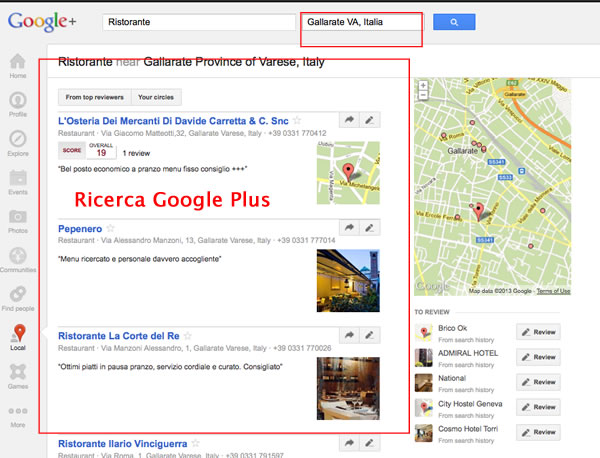Open National hotel thumbnail
Viewport: 600px width, 458px height.
424,383
